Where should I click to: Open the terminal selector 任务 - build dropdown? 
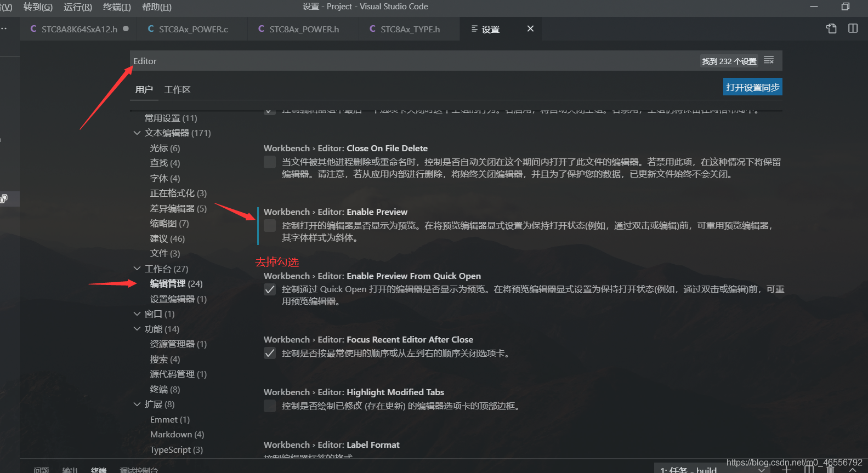[712, 470]
